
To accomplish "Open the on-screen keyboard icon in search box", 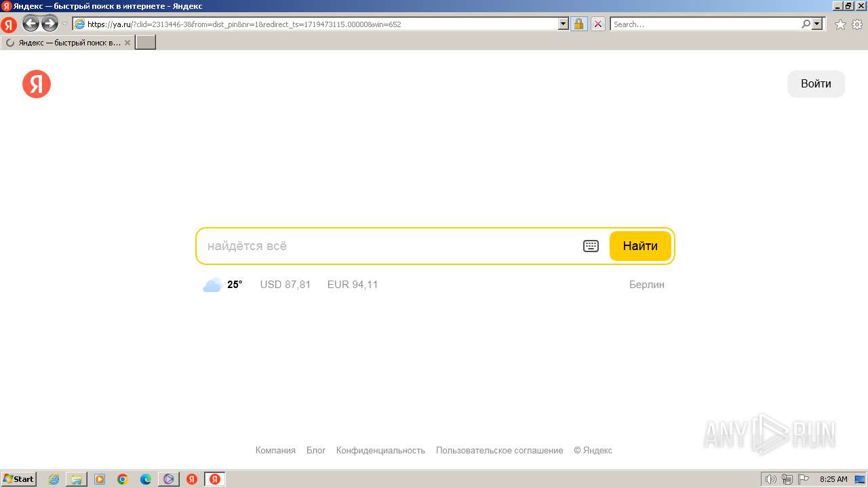I will pos(591,246).
